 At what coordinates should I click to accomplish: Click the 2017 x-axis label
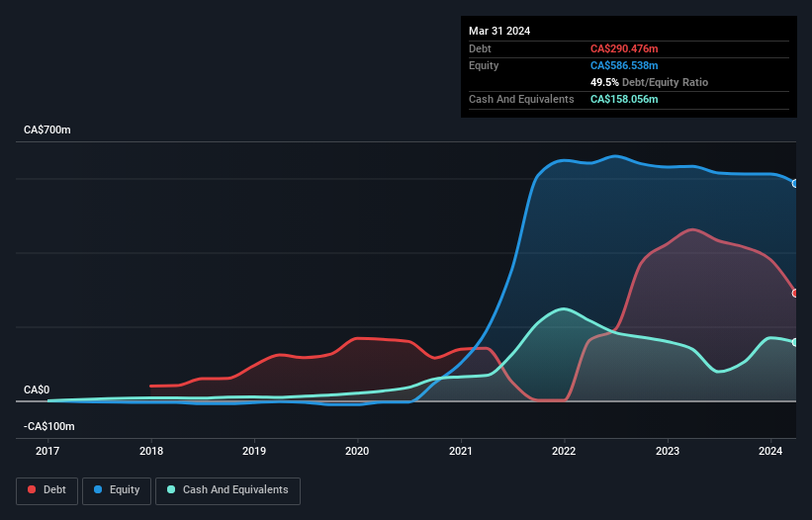click(47, 451)
